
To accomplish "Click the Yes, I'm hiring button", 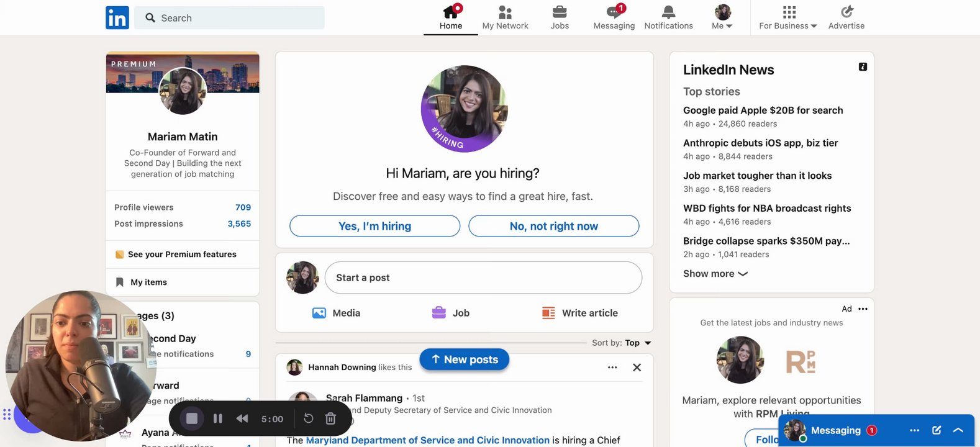I will (375, 226).
